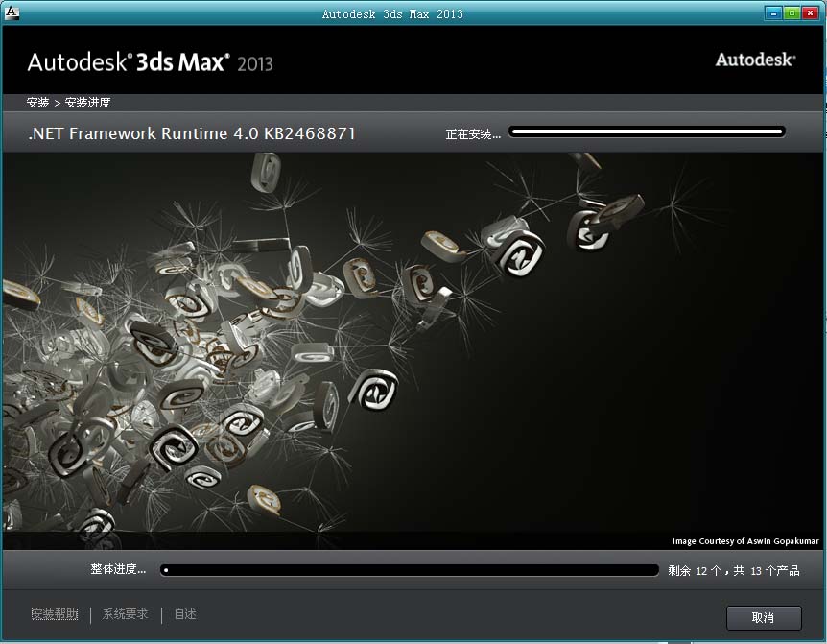Close the installer window
This screenshot has height=644, width=827.
click(x=810, y=13)
